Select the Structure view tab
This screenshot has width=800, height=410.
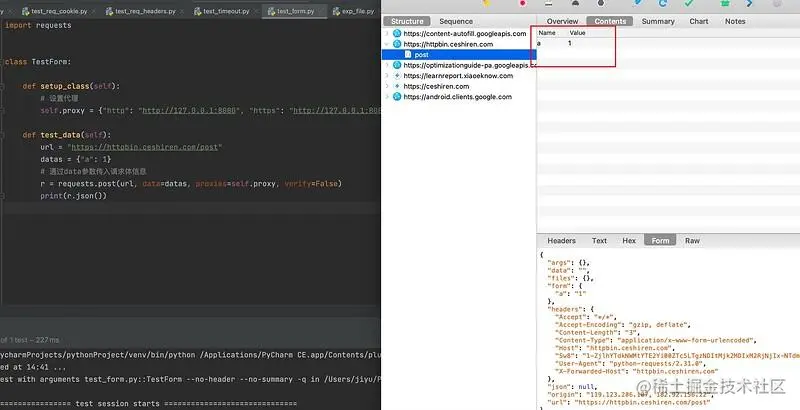[407, 21]
